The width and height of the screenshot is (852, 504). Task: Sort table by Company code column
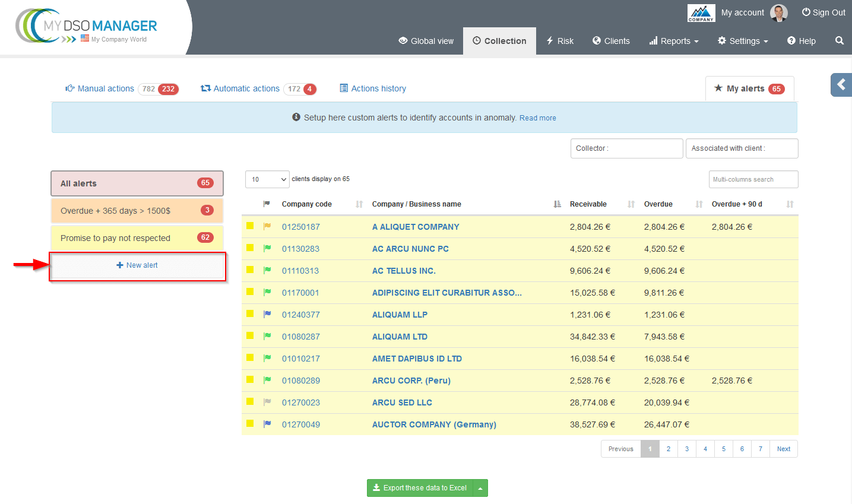coord(359,204)
